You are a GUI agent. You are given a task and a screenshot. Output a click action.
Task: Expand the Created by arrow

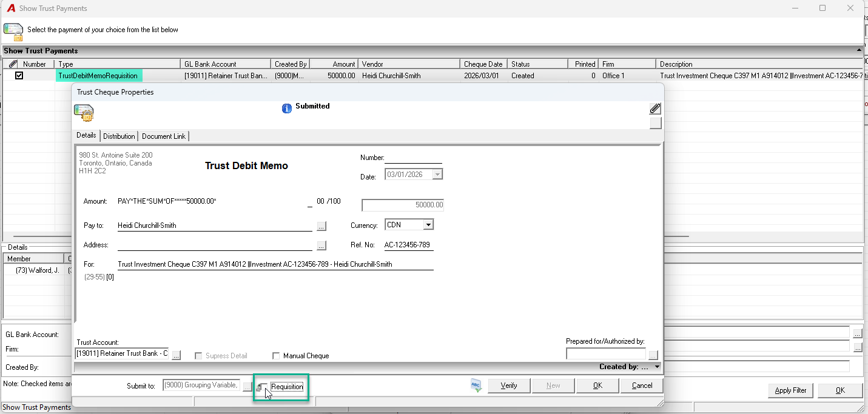point(658,367)
